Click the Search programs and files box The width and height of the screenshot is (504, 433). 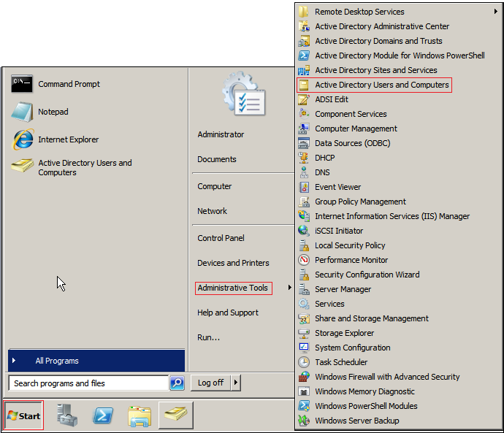point(88,383)
